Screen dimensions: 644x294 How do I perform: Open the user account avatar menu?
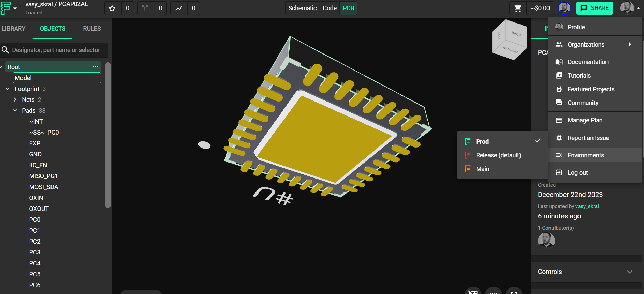point(630,8)
